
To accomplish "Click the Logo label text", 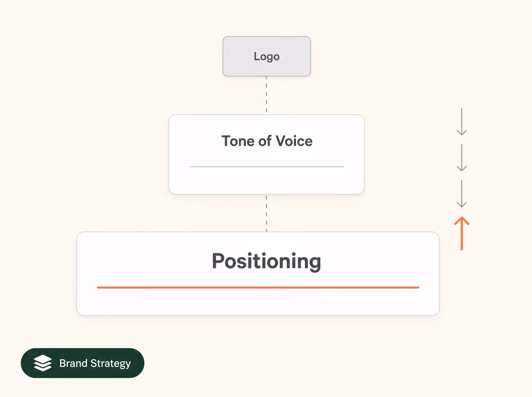I will click(267, 57).
